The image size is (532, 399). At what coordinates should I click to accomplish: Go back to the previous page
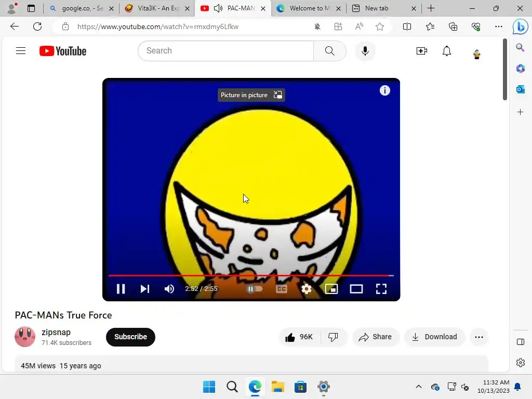click(15, 26)
